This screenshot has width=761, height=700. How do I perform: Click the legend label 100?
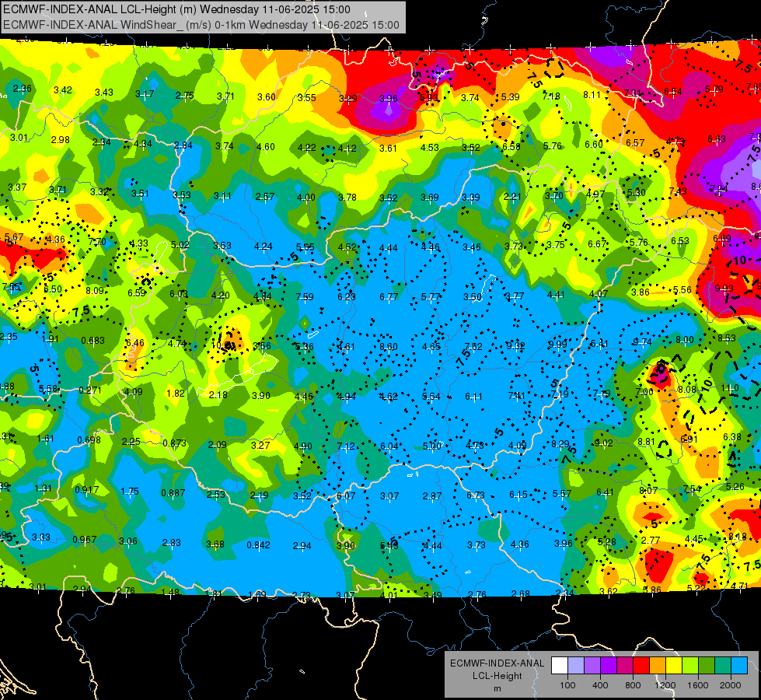567,685
